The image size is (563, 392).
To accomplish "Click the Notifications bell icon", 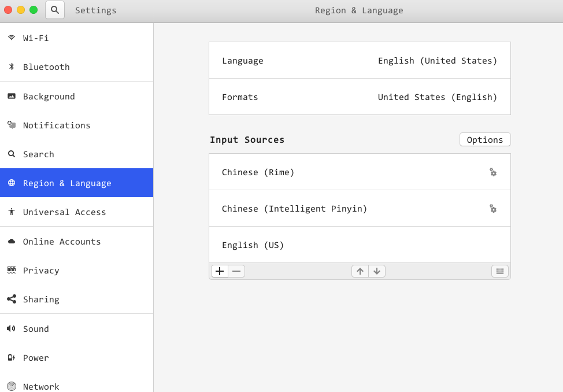I will point(12,125).
